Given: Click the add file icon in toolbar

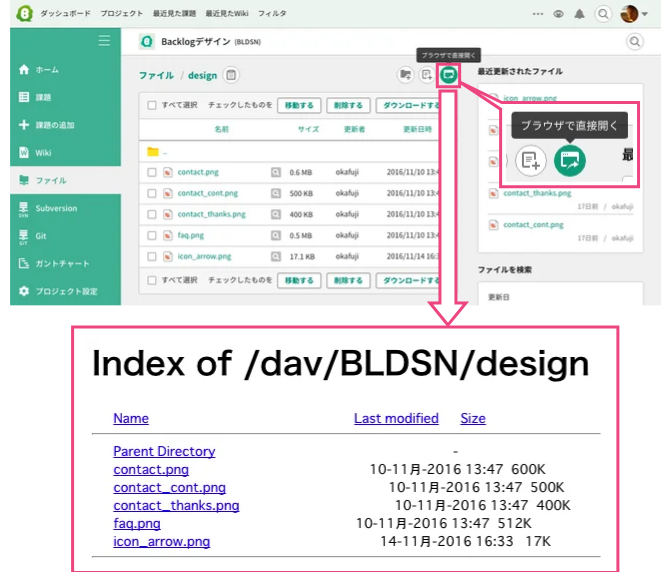Looking at the screenshot, I should click(427, 75).
